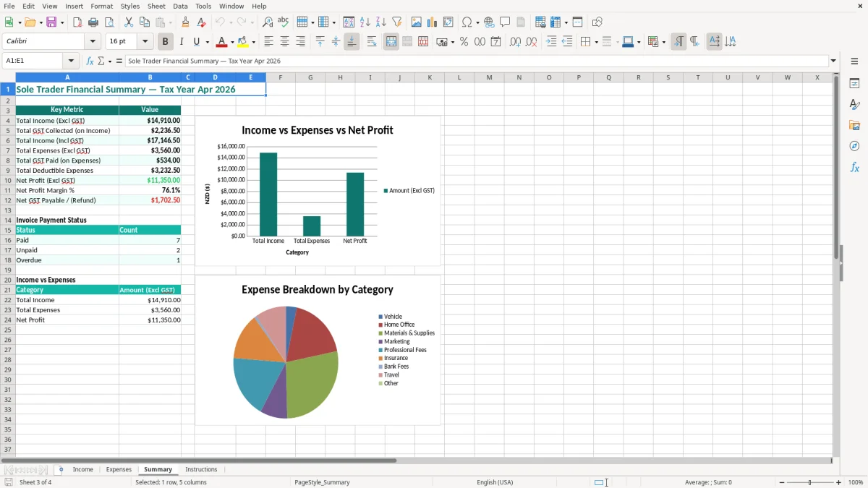Click the zoom slider in status bar
The width and height of the screenshot is (868, 488).
[809, 482]
